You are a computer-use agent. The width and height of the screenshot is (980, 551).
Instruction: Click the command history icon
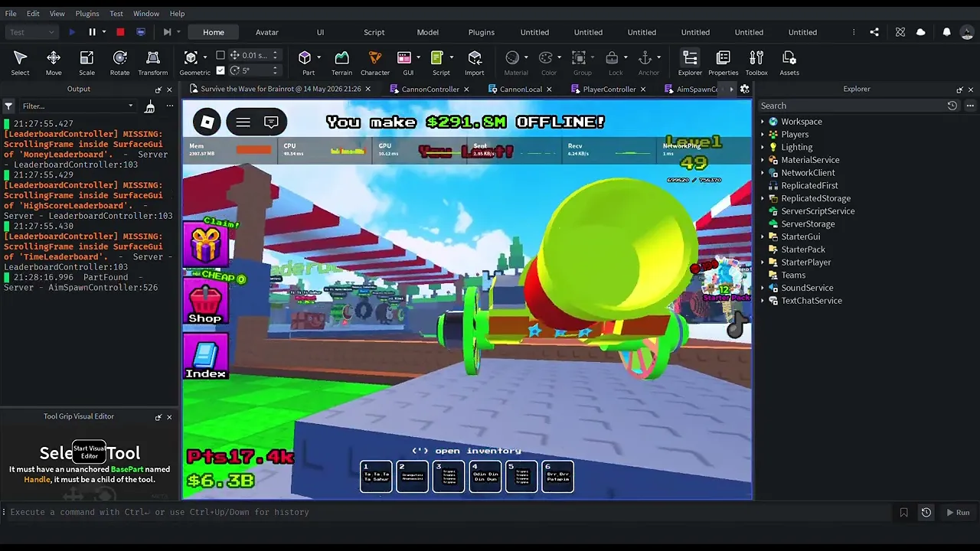coord(926,512)
